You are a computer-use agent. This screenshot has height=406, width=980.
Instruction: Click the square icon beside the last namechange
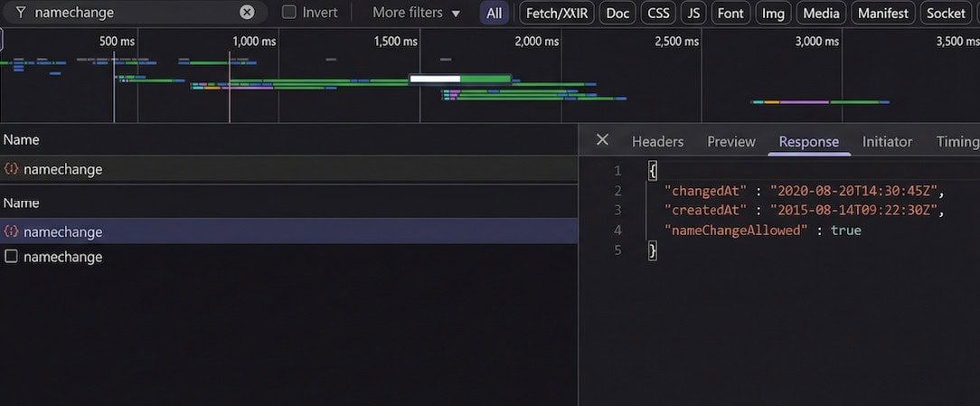pos(12,257)
